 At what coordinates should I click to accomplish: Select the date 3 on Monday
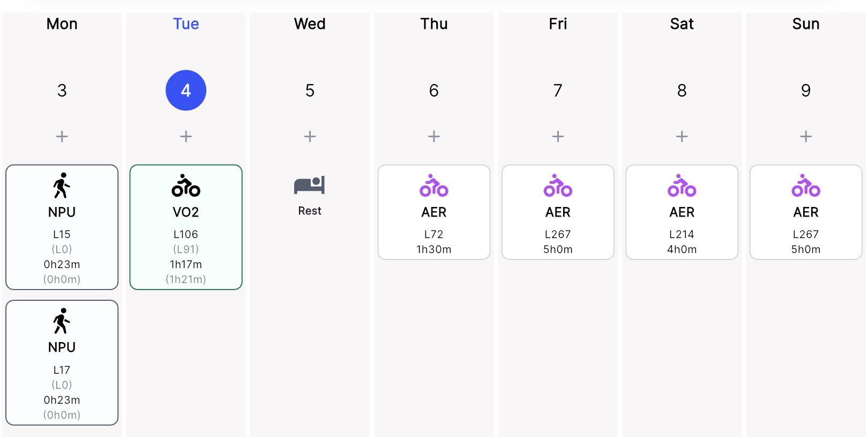pos(62,91)
